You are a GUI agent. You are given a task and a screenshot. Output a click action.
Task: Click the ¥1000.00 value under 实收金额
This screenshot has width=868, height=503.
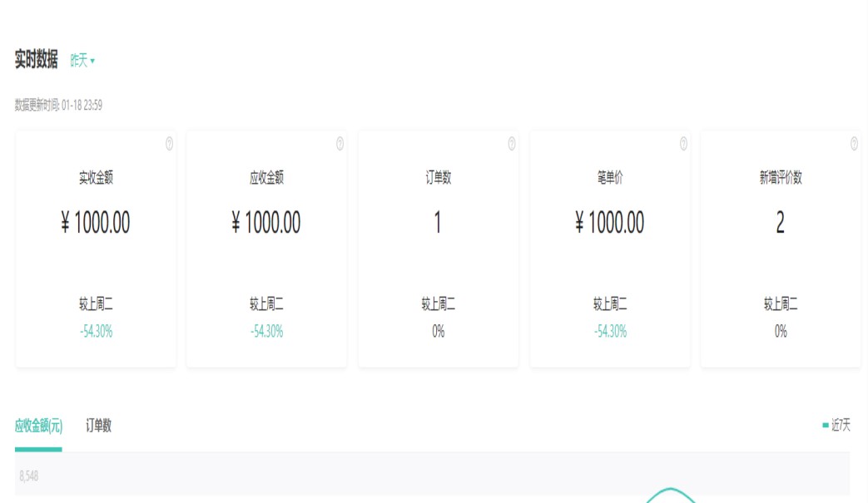click(96, 223)
